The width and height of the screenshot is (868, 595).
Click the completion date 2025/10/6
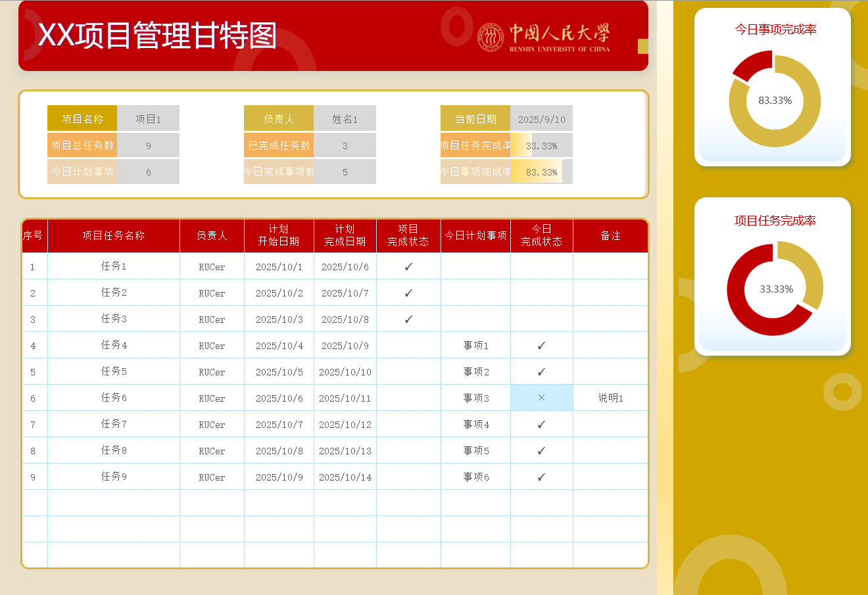[x=345, y=266]
